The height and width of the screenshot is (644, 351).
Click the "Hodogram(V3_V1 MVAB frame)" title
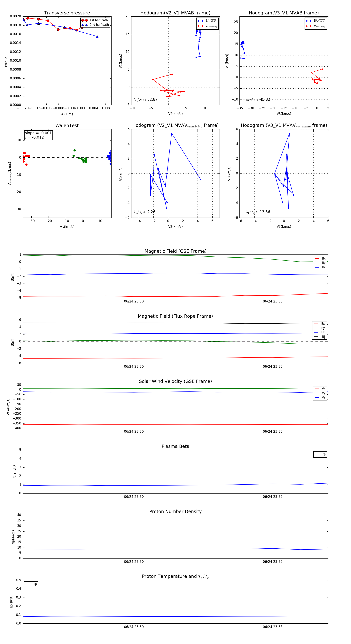click(284, 13)
